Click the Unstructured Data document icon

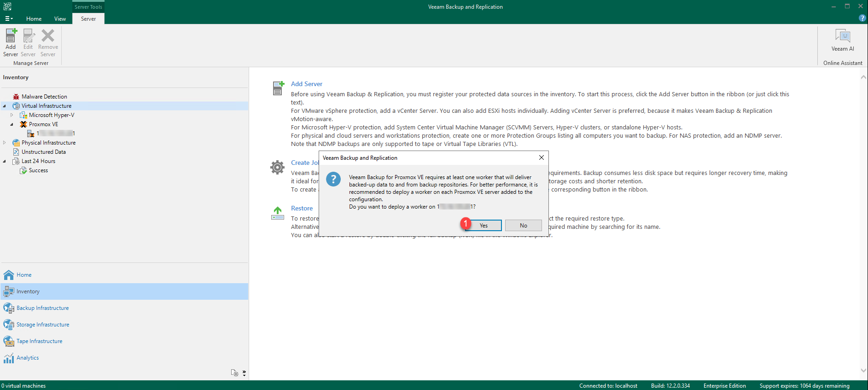click(x=16, y=152)
